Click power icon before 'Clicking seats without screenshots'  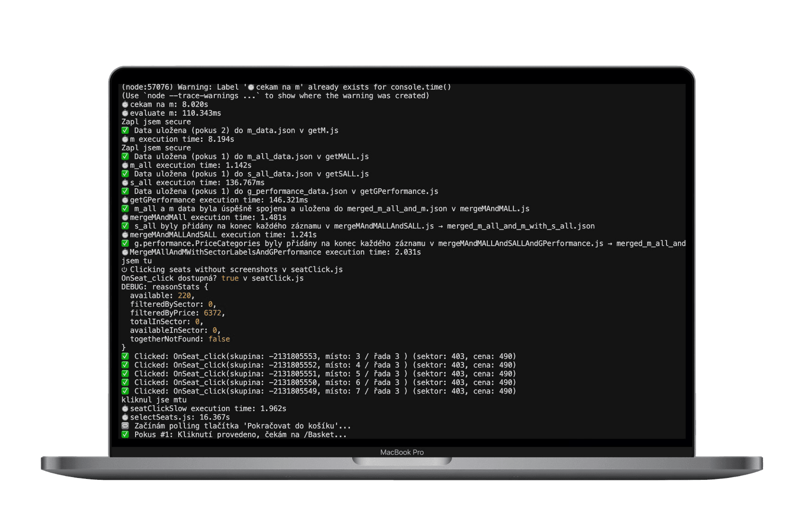(x=125, y=269)
